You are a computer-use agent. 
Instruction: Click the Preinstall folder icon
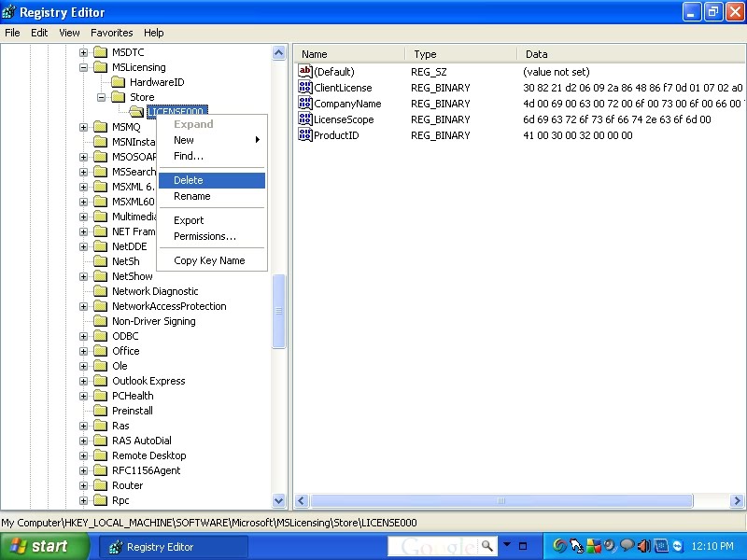(x=101, y=411)
